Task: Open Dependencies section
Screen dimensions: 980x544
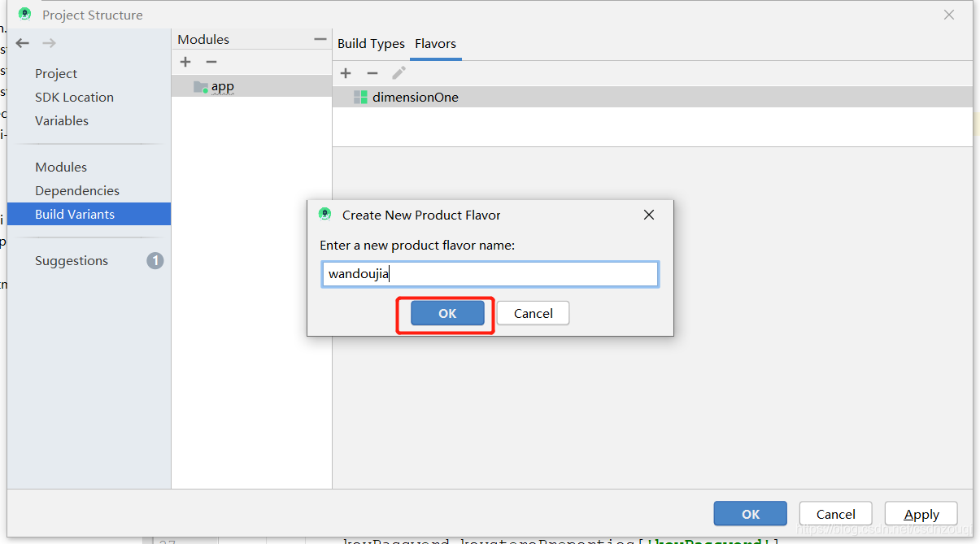Action: [77, 190]
